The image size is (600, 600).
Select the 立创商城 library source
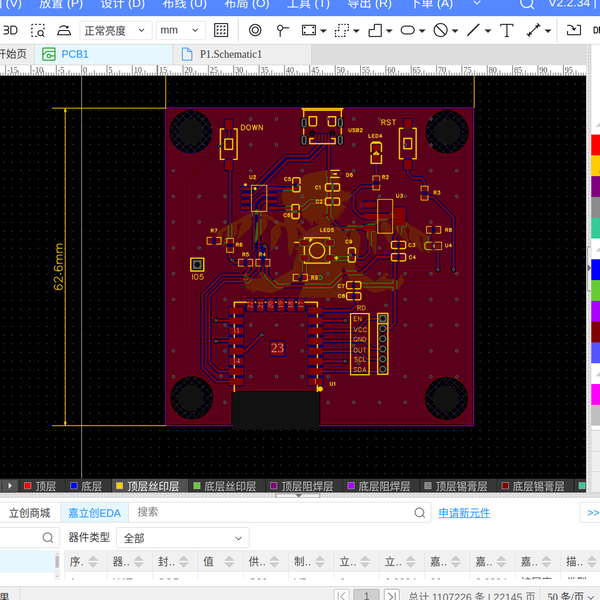click(x=30, y=513)
